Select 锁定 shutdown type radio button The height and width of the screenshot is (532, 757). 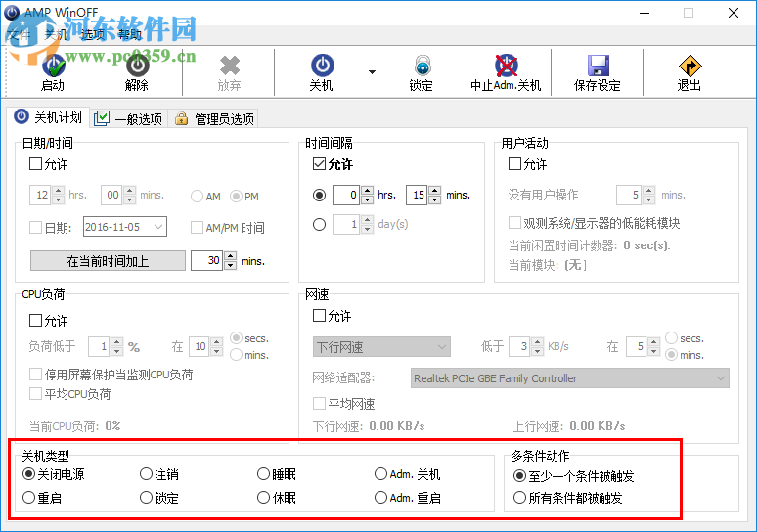[146, 497]
